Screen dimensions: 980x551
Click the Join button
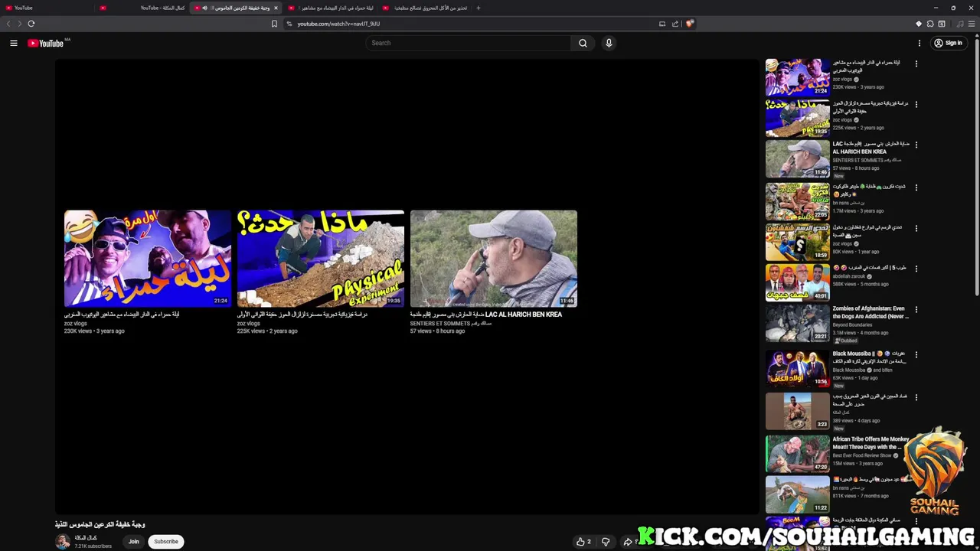(133, 542)
